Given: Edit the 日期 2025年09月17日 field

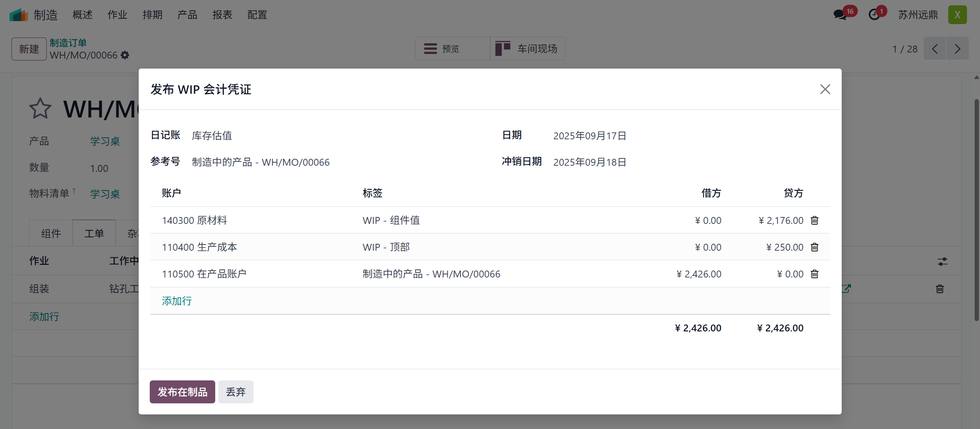Looking at the screenshot, I should click(589, 136).
